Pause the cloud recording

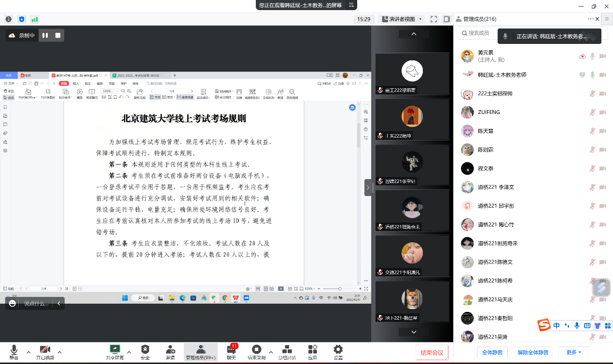45,35
